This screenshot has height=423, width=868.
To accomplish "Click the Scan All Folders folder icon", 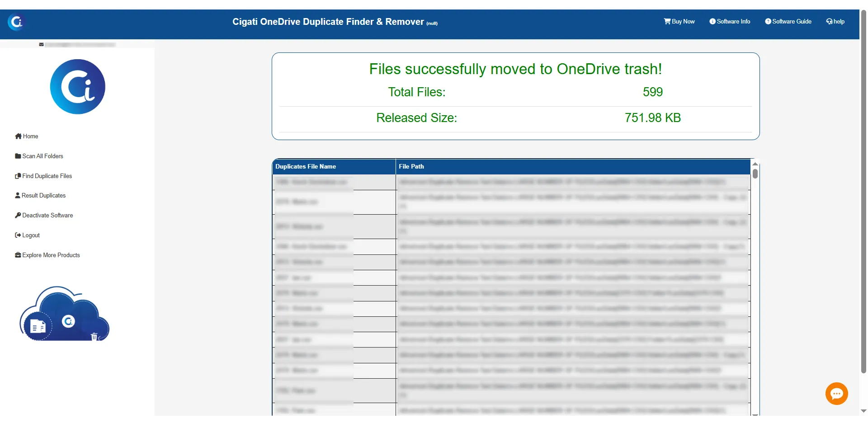I will (x=18, y=156).
